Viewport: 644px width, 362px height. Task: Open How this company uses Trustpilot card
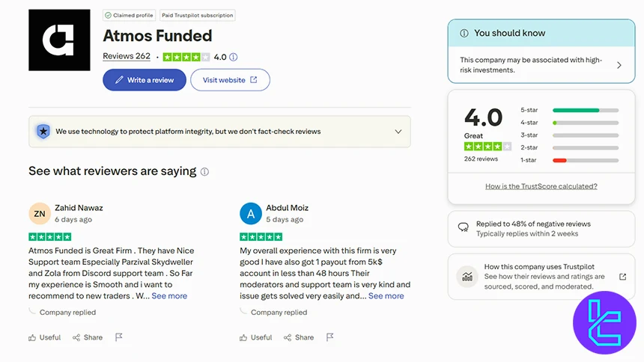(x=541, y=277)
